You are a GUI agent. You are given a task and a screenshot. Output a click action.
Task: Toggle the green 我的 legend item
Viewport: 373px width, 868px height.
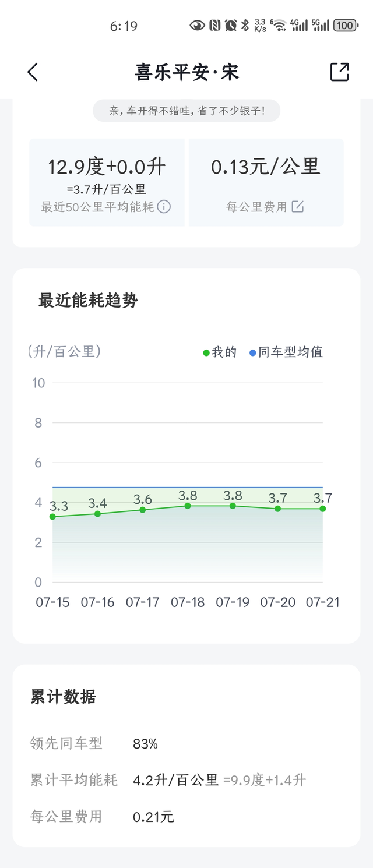pyautogui.click(x=219, y=352)
